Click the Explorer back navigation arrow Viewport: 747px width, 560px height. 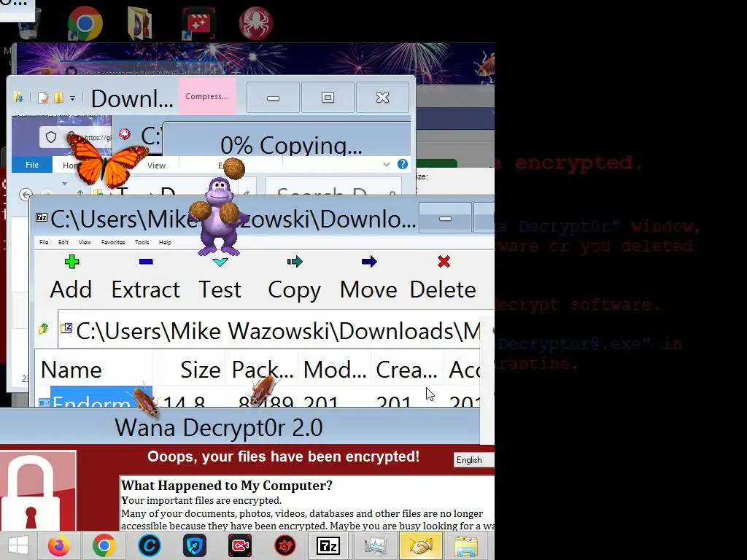coord(26,194)
